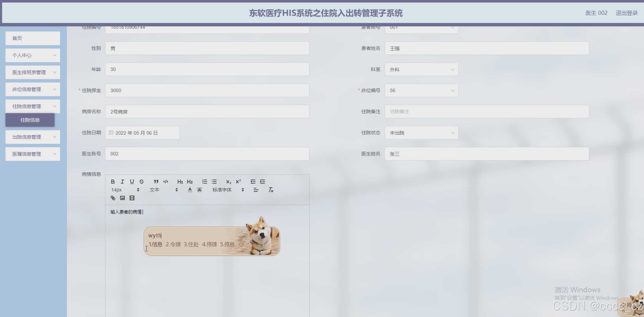Insert an image via editor toolbar

[122, 198]
